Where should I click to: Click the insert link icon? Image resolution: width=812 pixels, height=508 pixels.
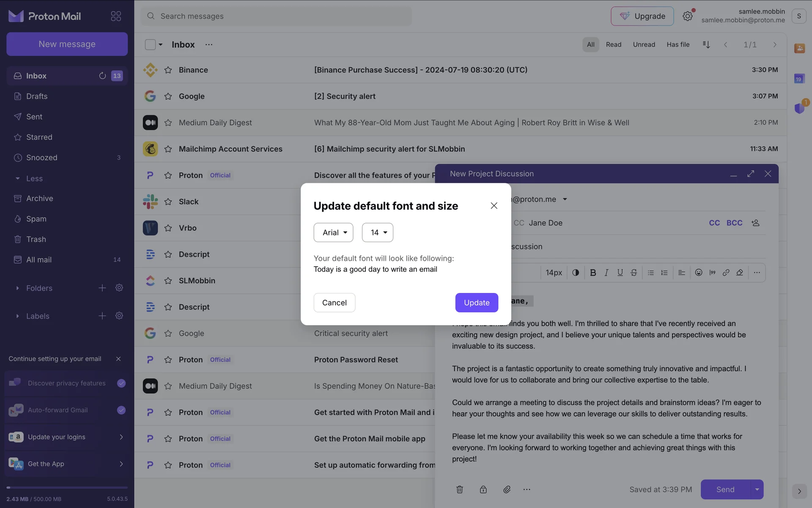(x=726, y=273)
